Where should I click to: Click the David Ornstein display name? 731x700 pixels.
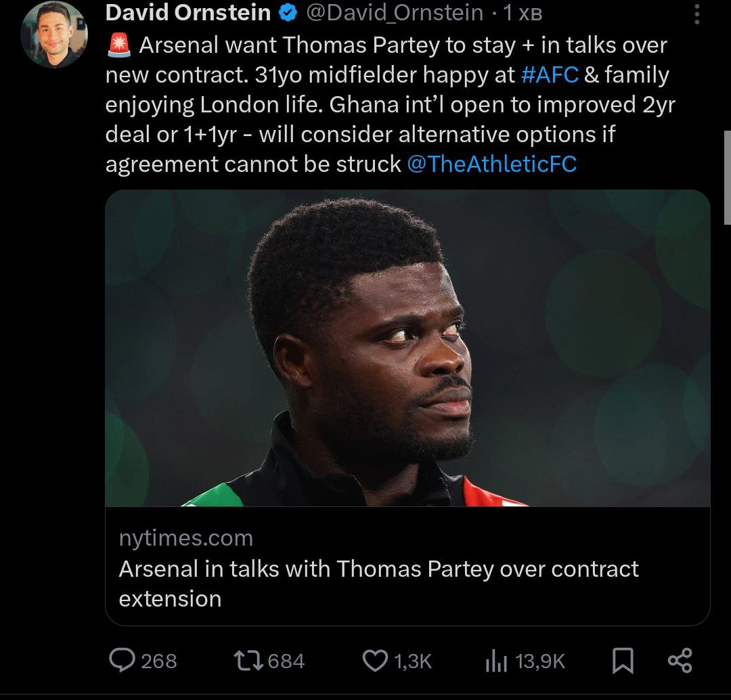point(189,13)
